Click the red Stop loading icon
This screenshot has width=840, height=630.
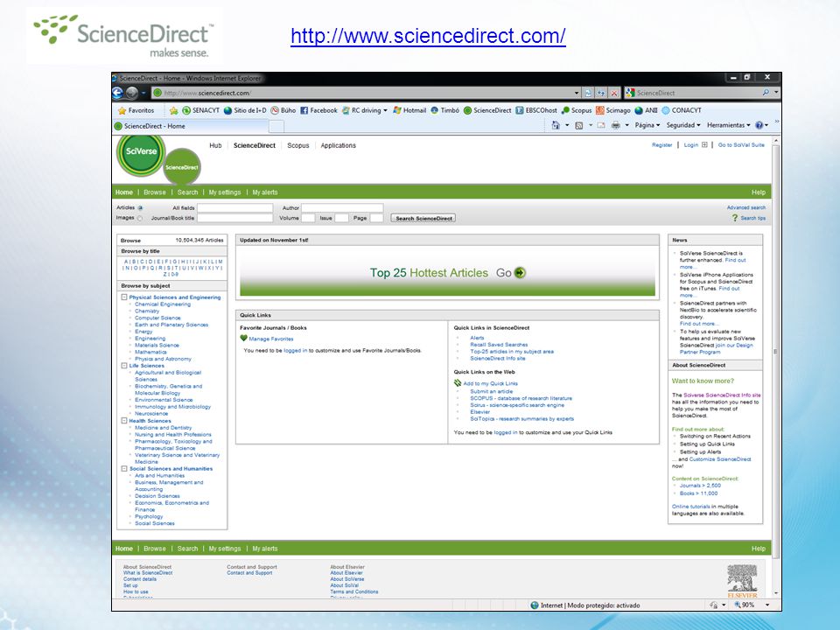click(x=614, y=94)
